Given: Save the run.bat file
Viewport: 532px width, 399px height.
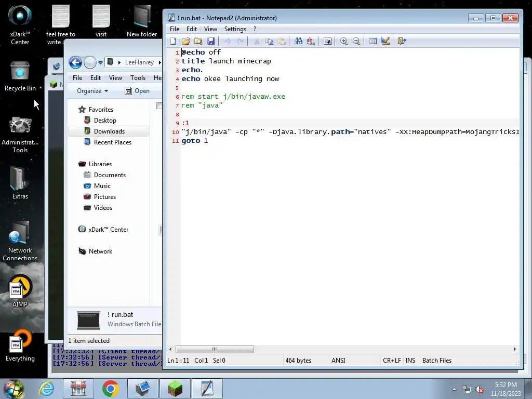Looking at the screenshot, I should point(211,42).
